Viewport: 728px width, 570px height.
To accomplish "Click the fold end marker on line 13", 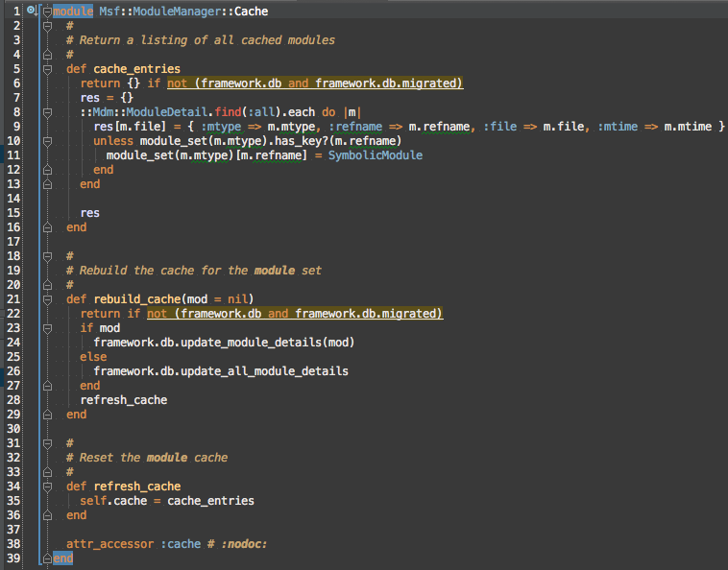I will pos(47,184).
